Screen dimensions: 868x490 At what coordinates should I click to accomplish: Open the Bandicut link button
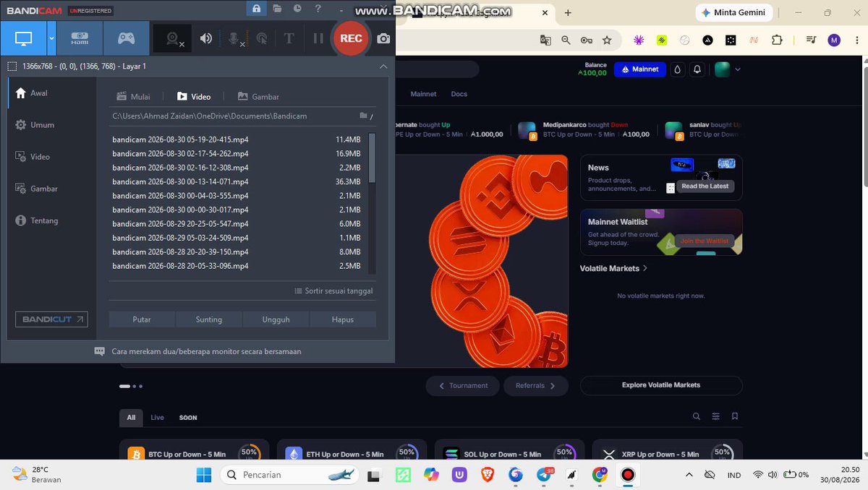point(51,319)
